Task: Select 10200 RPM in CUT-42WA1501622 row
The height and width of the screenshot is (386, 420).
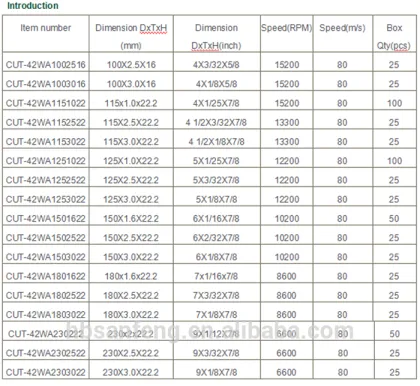Action: [287, 219]
